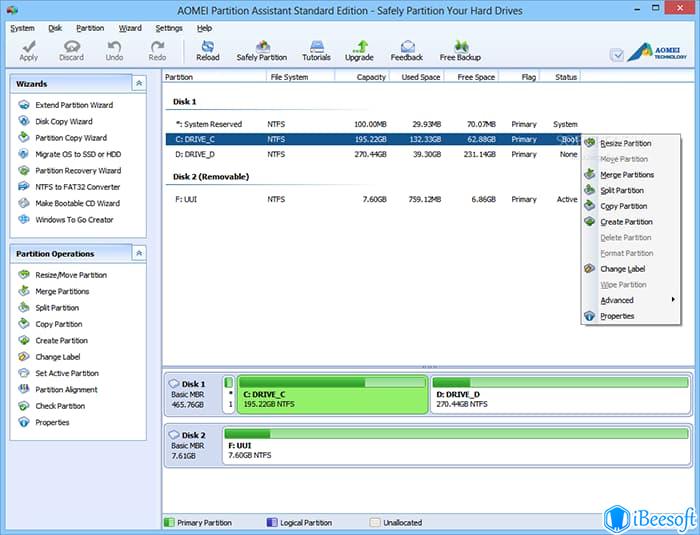Image resolution: width=700 pixels, height=535 pixels.
Task: Expand the Advanced submenu arrow
Action: [673, 300]
